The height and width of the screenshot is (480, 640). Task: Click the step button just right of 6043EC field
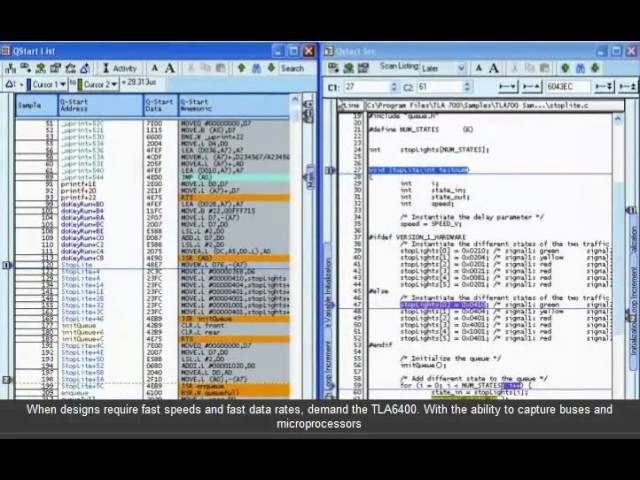pyautogui.click(x=604, y=87)
